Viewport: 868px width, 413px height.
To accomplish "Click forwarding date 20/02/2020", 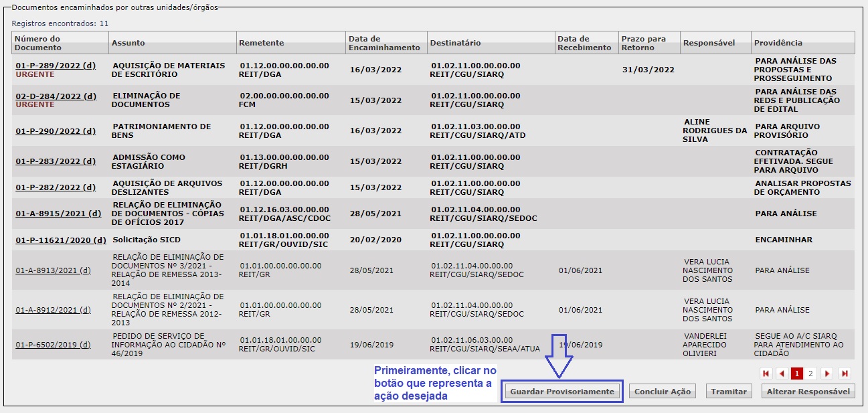I will 375,240.
